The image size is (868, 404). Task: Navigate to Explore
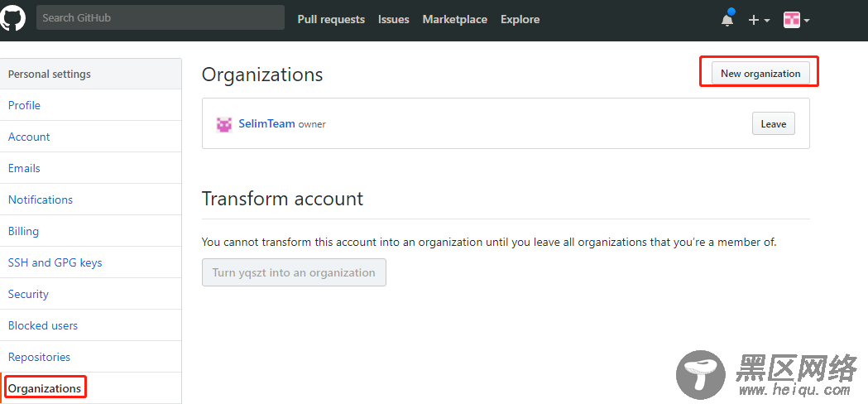pos(520,19)
